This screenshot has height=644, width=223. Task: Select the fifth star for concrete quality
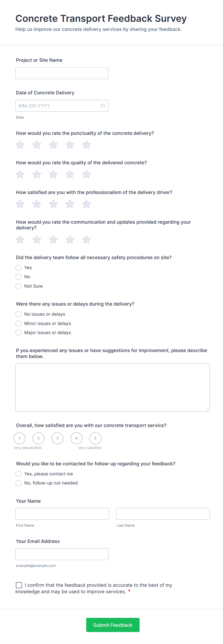tap(86, 174)
